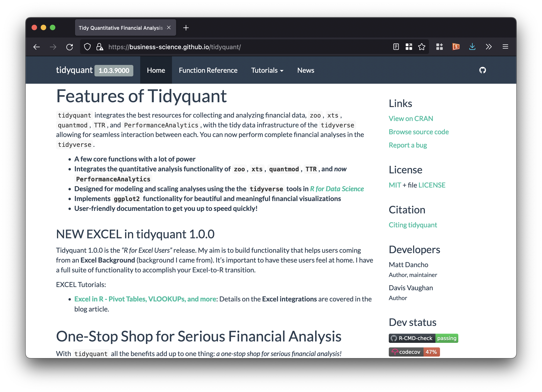Click the License sidebar heading

405,170
